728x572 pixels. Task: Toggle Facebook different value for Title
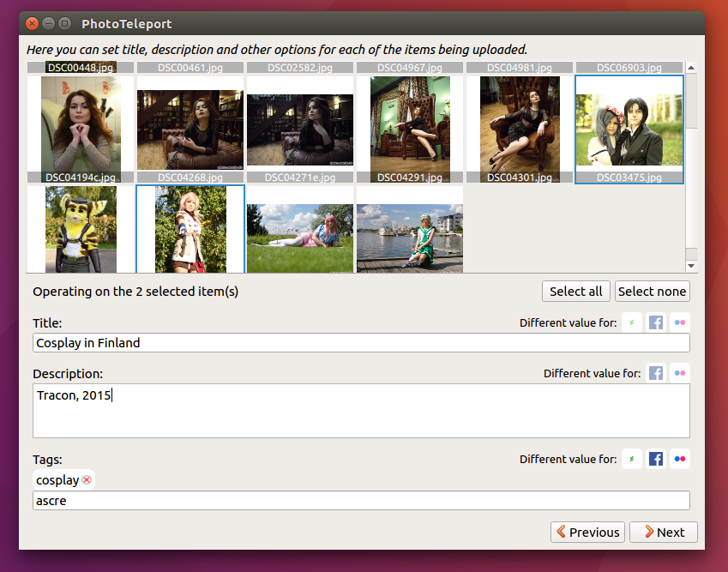(656, 322)
